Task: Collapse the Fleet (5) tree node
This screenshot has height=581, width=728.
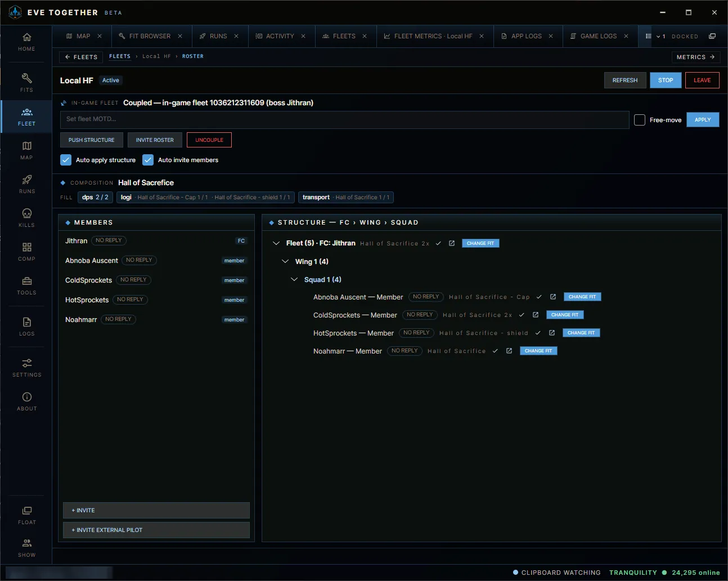Action: 276,243
